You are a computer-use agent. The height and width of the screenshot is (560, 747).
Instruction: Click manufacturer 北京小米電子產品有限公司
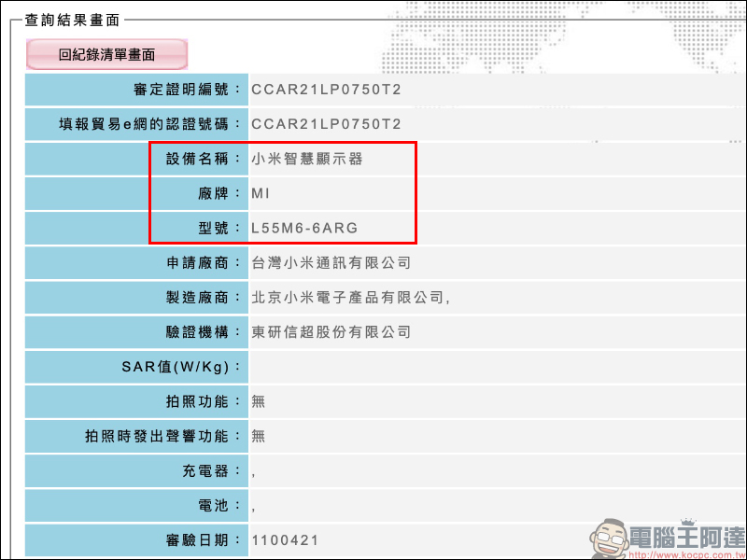[347, 298]
